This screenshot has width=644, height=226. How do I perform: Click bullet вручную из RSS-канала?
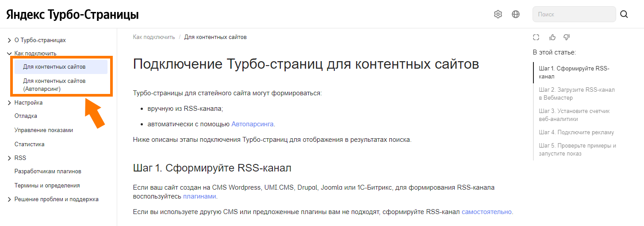185,109
